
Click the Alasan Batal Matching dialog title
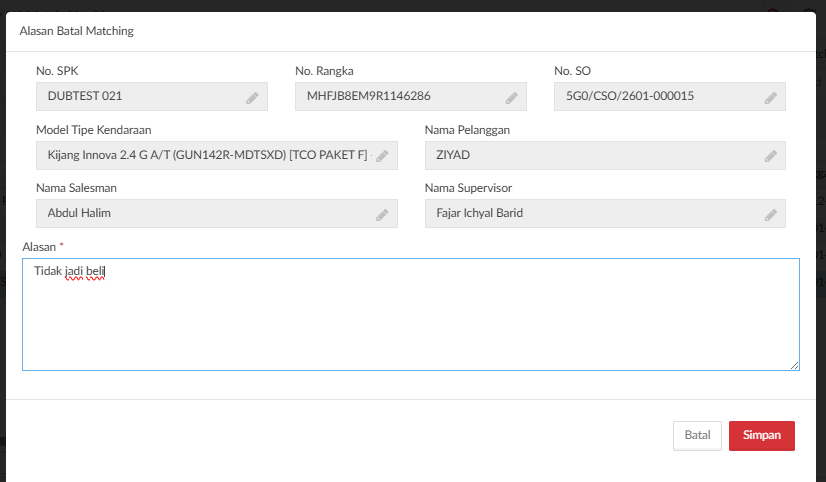[x=77, y=31]
